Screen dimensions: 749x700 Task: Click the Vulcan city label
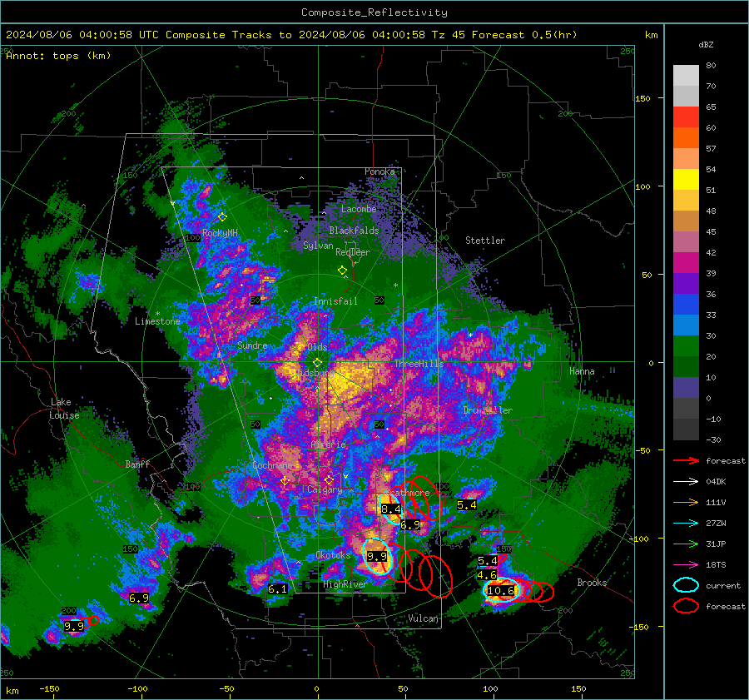(x=424, y=618)
